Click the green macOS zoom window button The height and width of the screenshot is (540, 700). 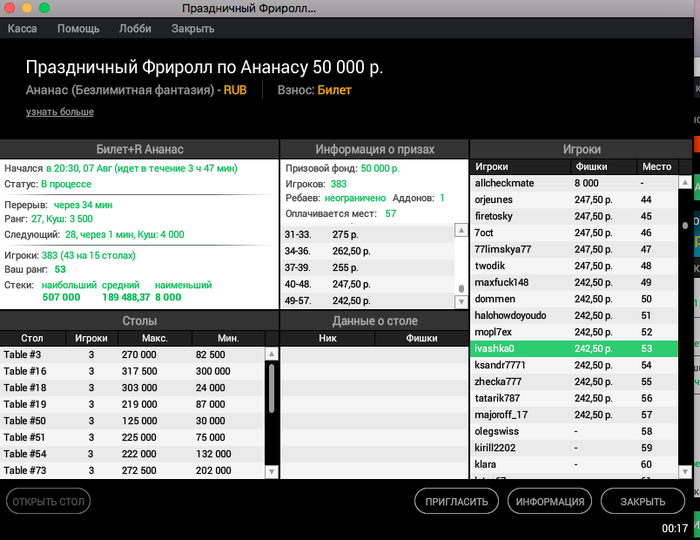coord(44,8)
